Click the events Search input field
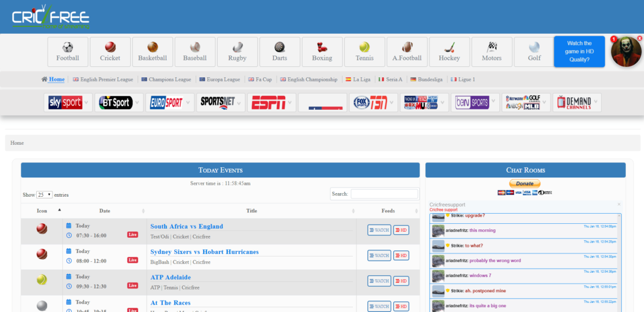Screen dimensions: 644x312 [384, 194]
